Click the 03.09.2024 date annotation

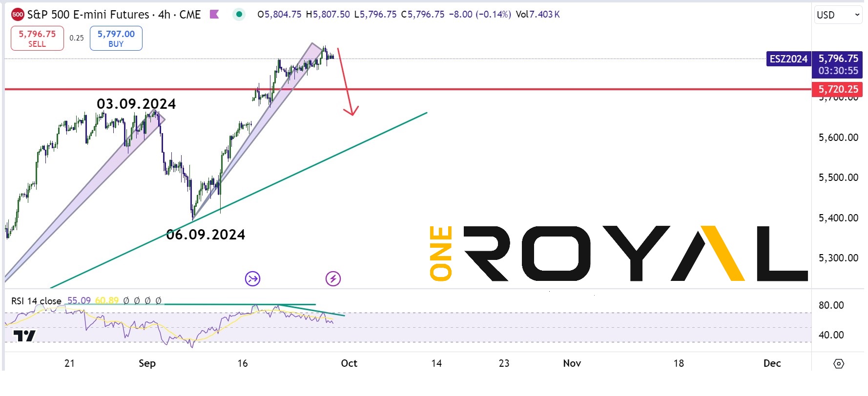(136, 104)
